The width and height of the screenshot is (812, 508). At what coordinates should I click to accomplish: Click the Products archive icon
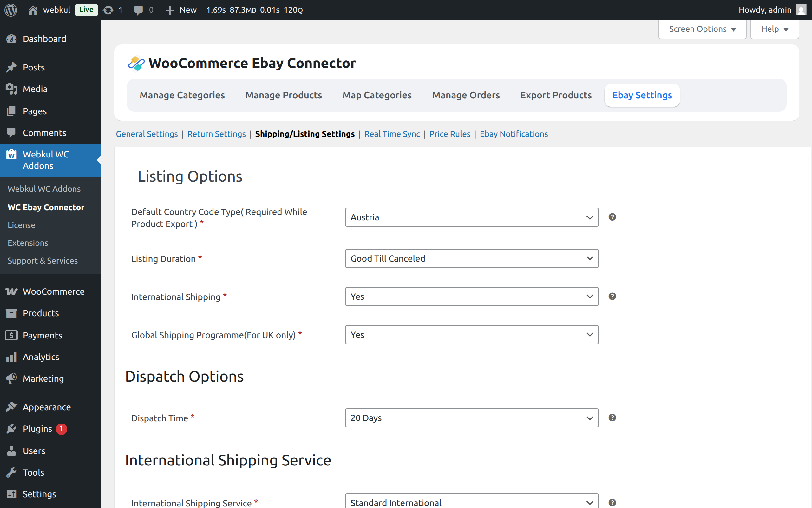point(11,313)
